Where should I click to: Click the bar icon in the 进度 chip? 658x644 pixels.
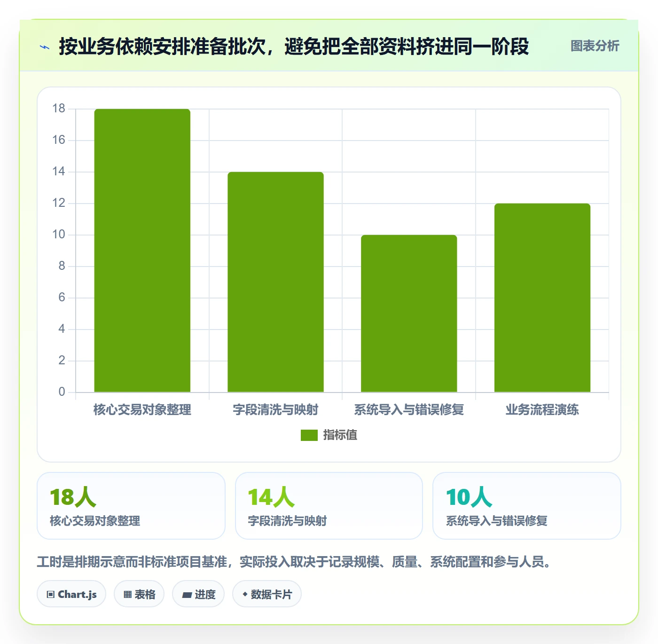tap(187, 595)
